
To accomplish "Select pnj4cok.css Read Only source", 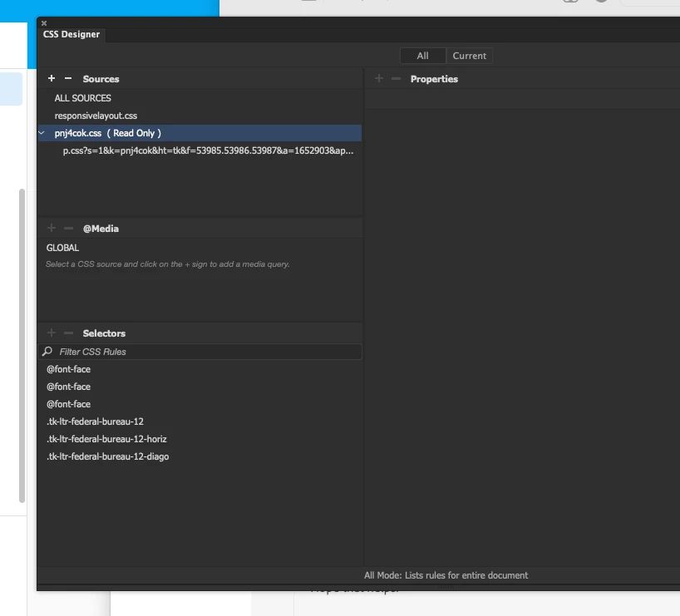I will 200,133.
